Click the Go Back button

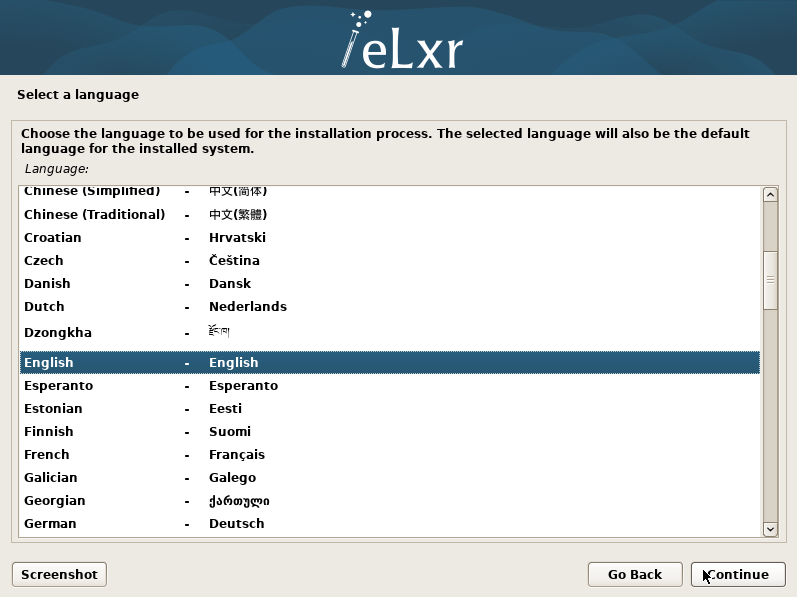pos(635,574)
